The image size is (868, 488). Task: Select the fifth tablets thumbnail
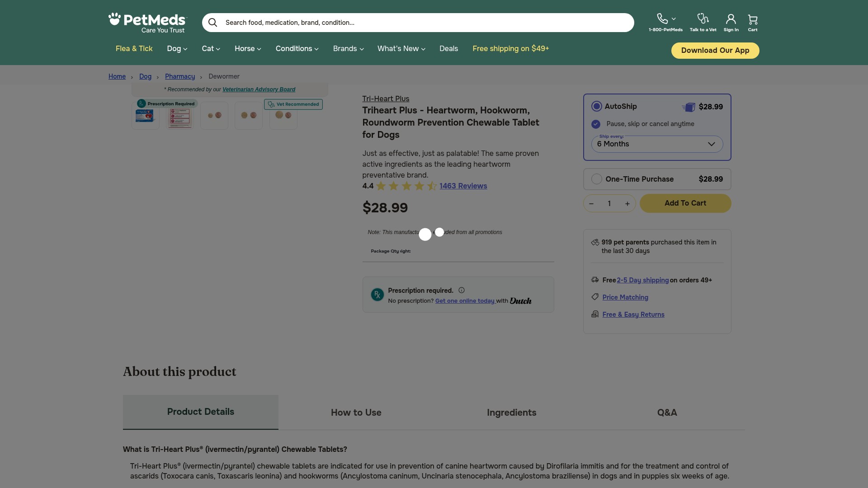(x=283, y=116)
